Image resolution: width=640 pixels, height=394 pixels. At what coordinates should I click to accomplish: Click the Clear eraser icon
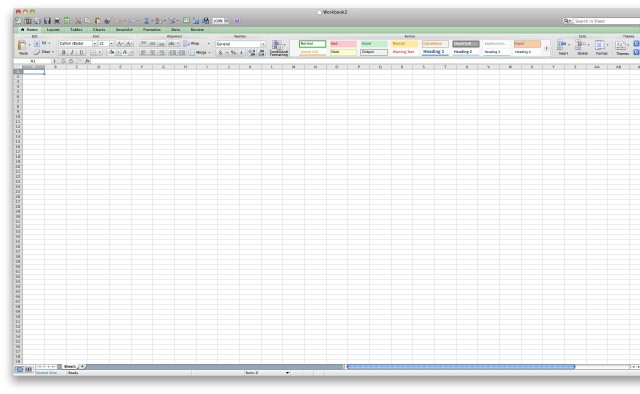pyautogui.click(x=37, y=52)
